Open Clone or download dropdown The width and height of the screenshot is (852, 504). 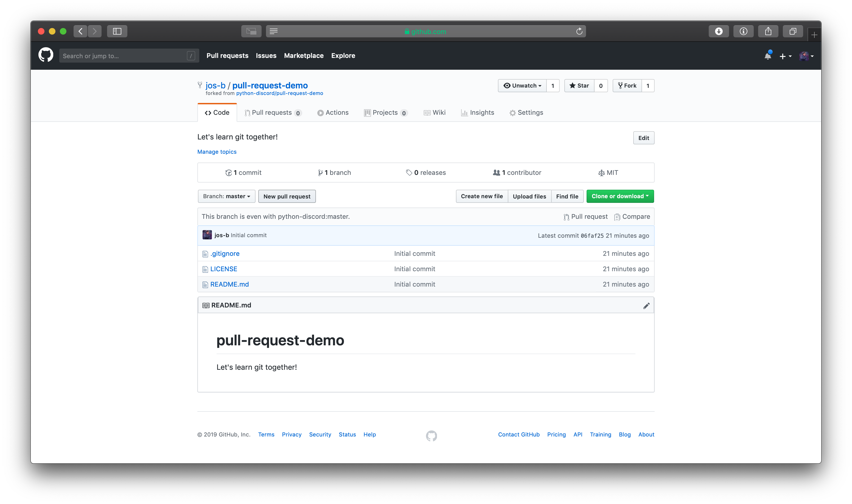[620, 196]
